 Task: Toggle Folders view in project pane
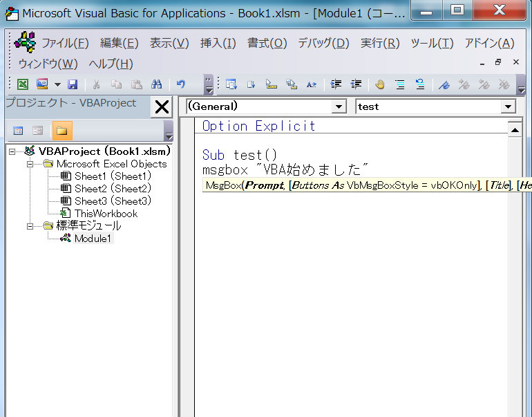pos(62,131)
